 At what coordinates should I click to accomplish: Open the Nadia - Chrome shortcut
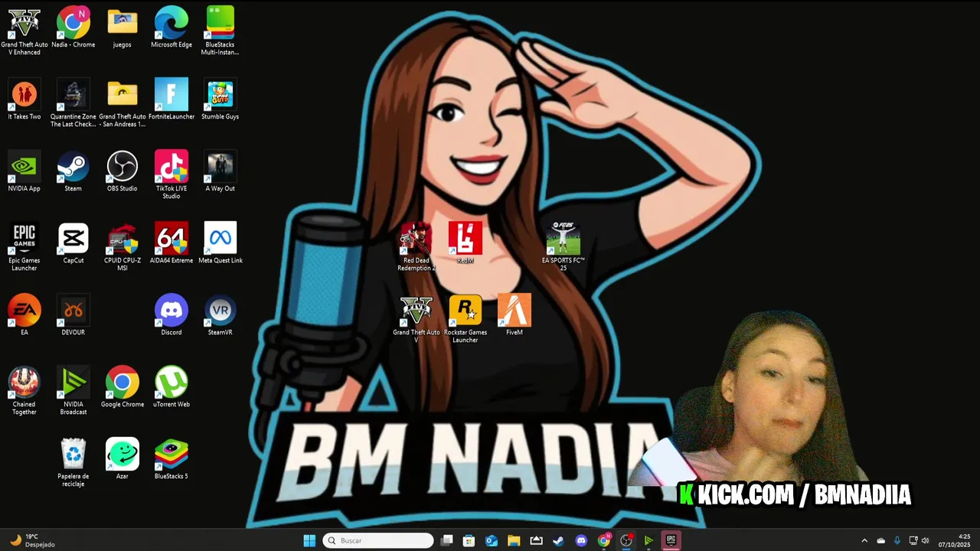click(x=73, y=28)
